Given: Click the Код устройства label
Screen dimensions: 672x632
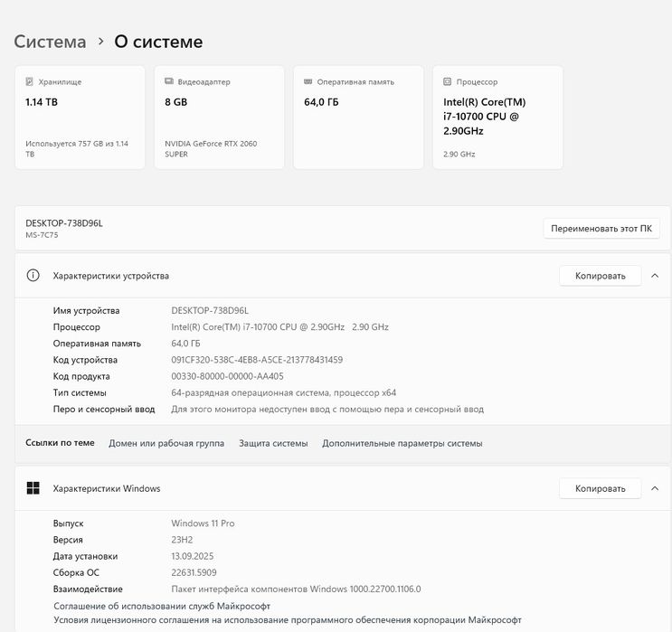Looking at the screenshot, I should pos(85,360).
